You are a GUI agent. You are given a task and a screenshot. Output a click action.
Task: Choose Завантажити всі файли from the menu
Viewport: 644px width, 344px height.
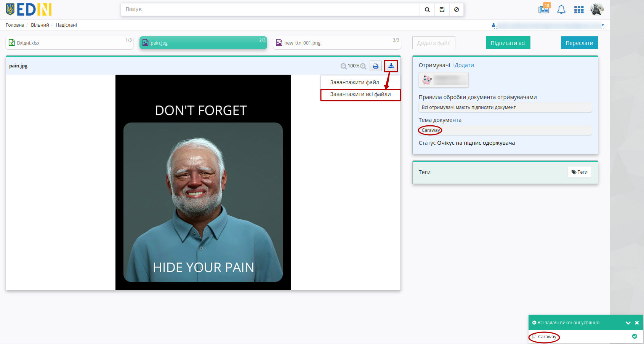tap(360, 94)
